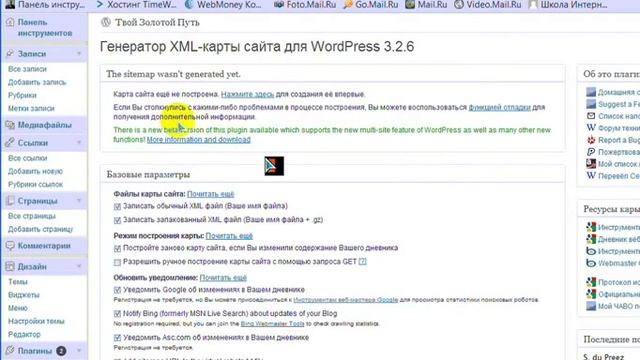The height and width of the screenshot is (360, 640).
Task: Open Инструментам веб-мастера Google link
Action: point(345,300)
